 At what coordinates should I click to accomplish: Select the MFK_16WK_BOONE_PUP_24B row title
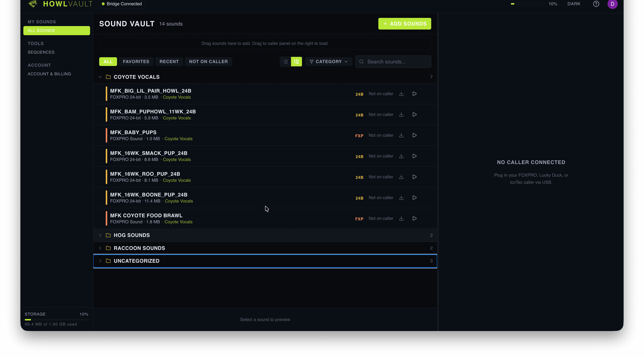(x=148, y=194)
